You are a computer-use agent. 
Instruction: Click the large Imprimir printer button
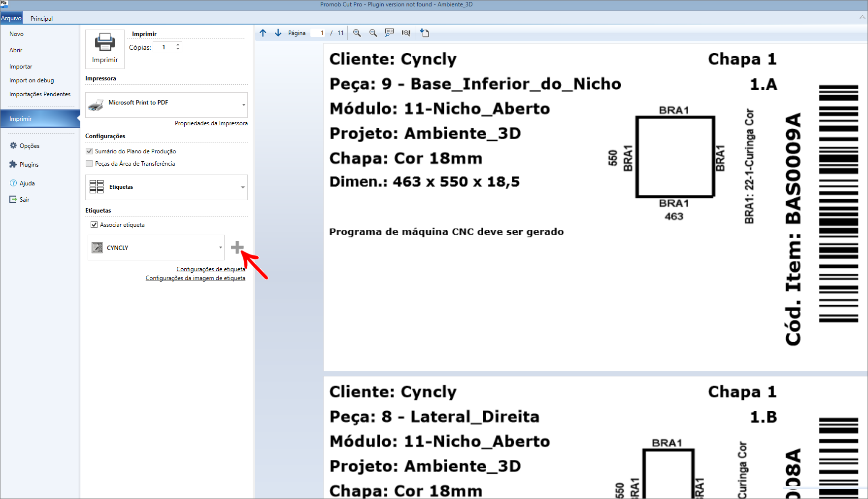point(105,49)
